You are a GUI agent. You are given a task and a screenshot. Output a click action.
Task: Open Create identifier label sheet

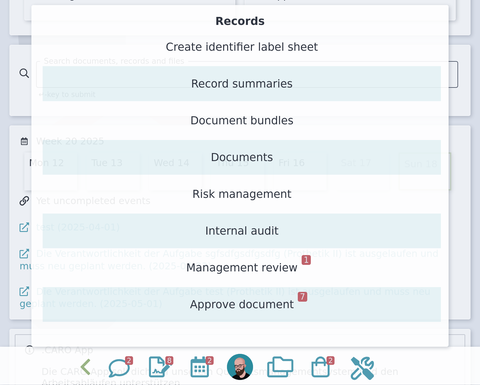(x=242, y=47)
